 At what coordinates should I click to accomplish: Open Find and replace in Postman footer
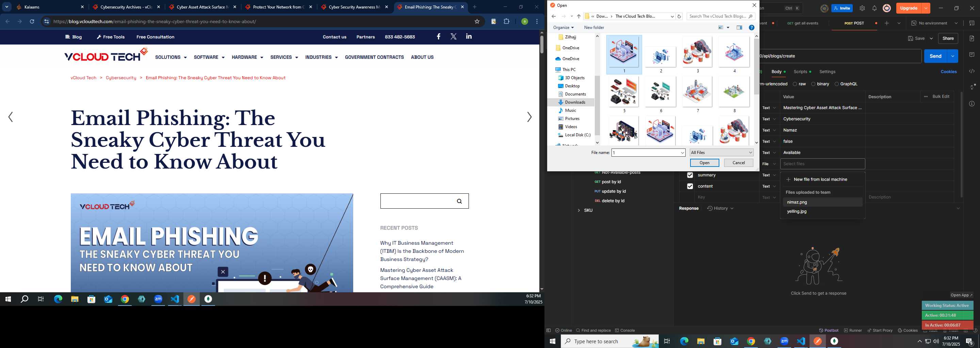click(x=593, y=330)
